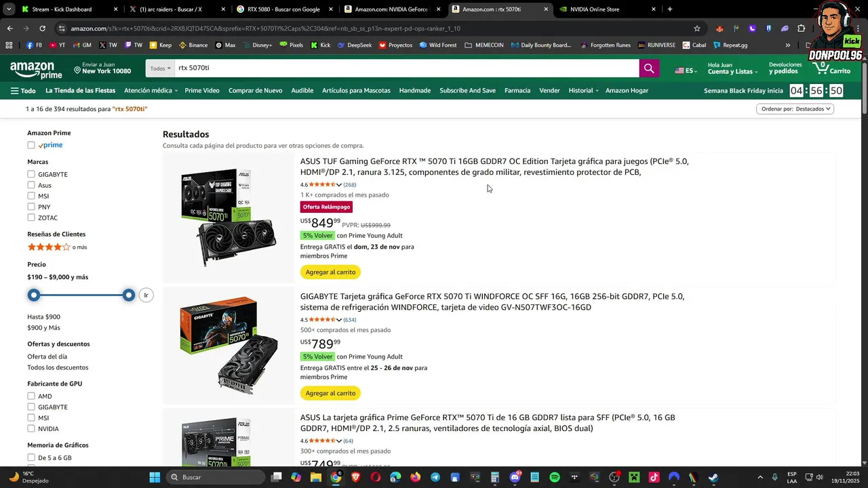
Task: Reload the page with refresh icon
Action: pyautogui.click(x=42, y=28)
